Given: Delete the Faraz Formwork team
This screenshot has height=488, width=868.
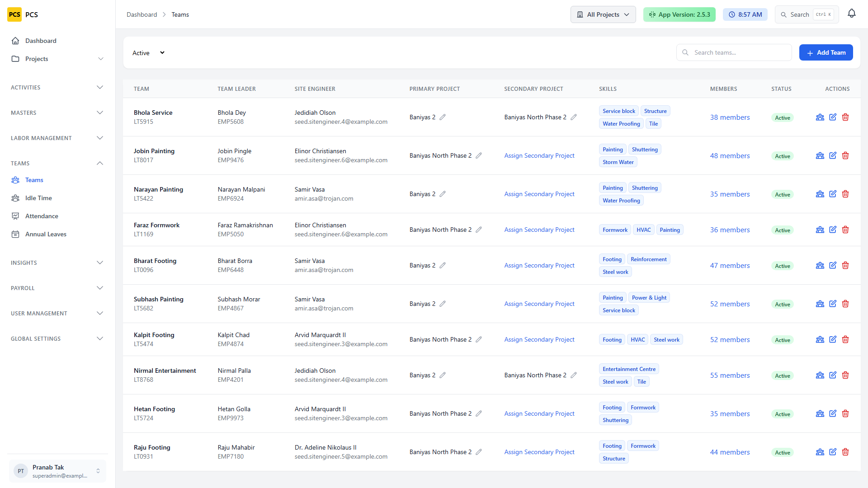Looking at the screenshot, I should (x=845, y=230).
